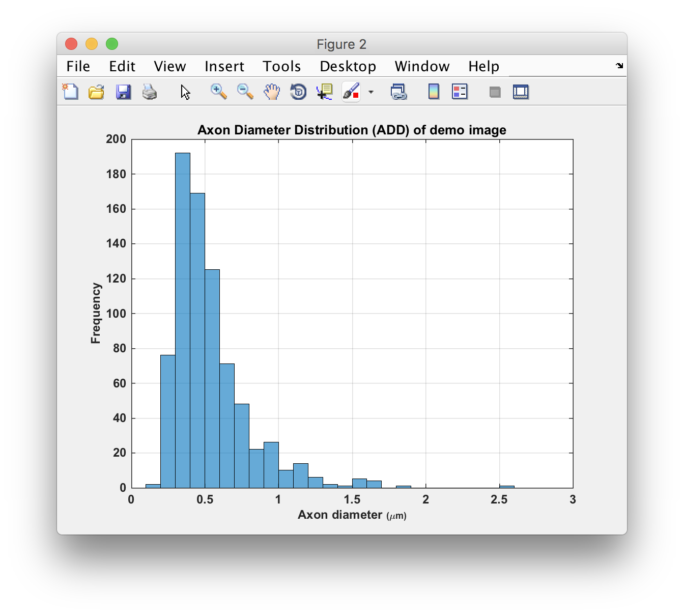The image size is (684, 616).
Task: Close the Figure 2 window
Action: 71,44
